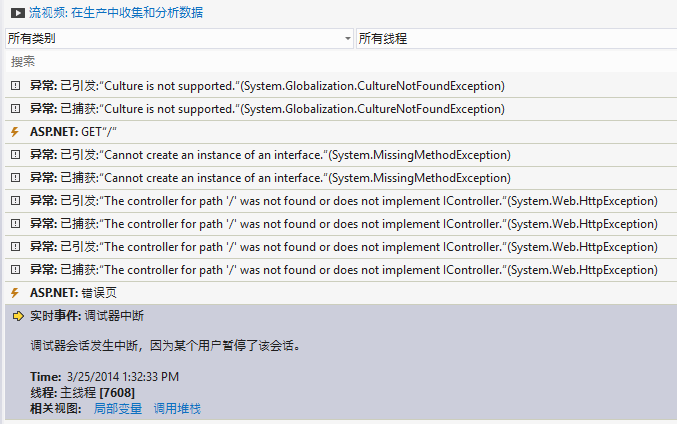The width and height of the screenshot is (677, 424).
Task: Click the exception icon for thrown CultureNotFoundException
Action: 16,85
